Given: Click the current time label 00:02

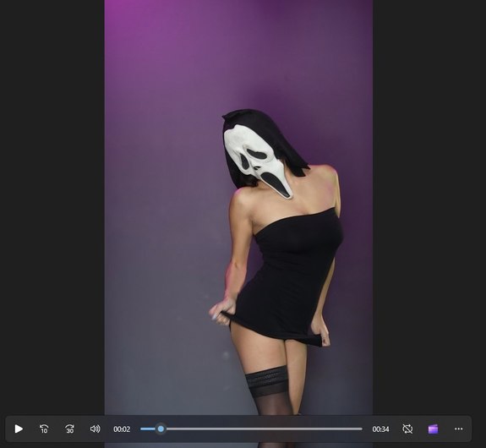Looking at the screenshot, I should pos(122,429).
